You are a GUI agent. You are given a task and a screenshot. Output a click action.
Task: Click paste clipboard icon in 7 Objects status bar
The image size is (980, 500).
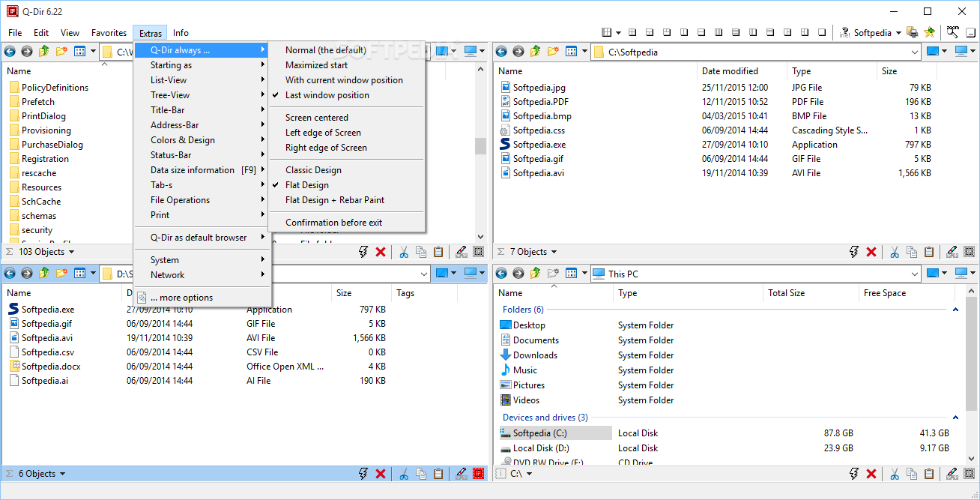coord(929,252)
